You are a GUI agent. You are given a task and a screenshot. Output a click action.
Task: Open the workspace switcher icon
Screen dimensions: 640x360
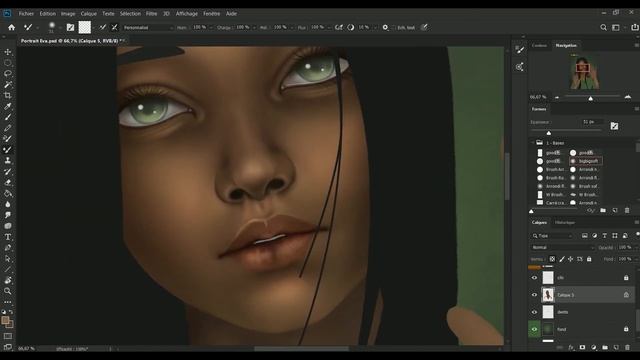pos(616,27)
